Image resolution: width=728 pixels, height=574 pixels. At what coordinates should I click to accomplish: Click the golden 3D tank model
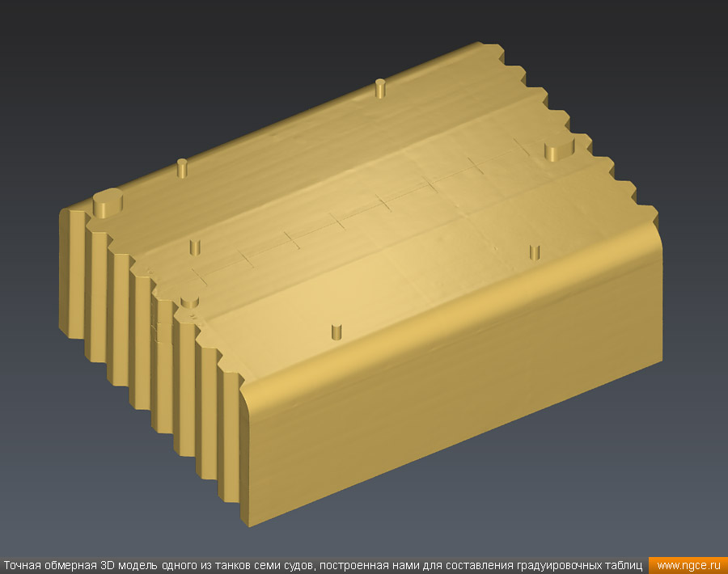[x=362, y=284]
